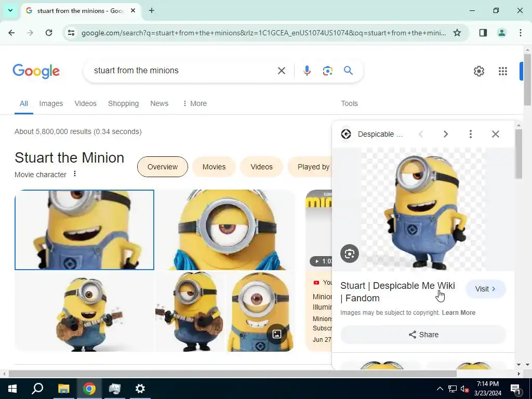Search by image with Google Lens
The height and width of the screenshot is (399, 532).
(x=327, y=71)
